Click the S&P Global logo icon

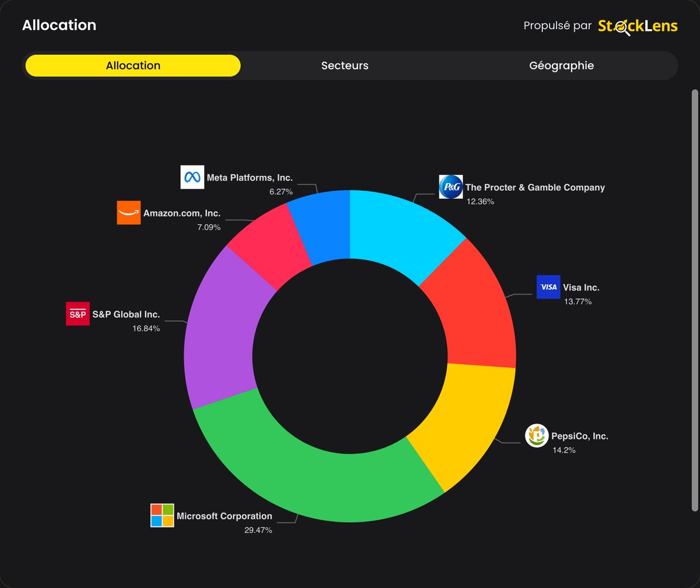tap(78, 314)
